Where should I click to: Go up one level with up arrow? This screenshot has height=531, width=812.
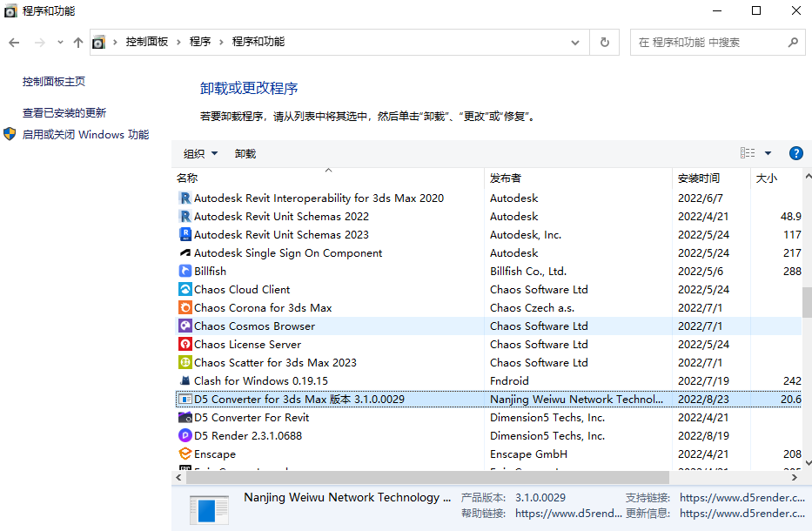point(78,43)
